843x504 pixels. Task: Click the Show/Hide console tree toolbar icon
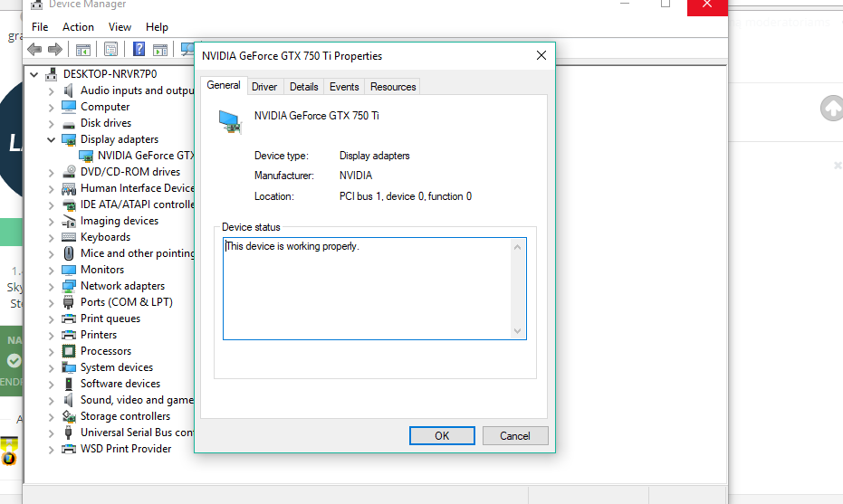82,50
